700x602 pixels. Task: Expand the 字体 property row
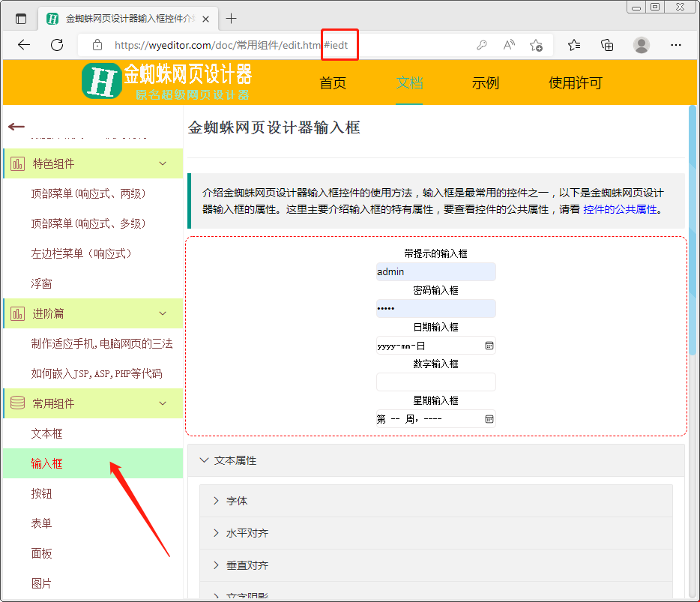[x=435, y=501]
